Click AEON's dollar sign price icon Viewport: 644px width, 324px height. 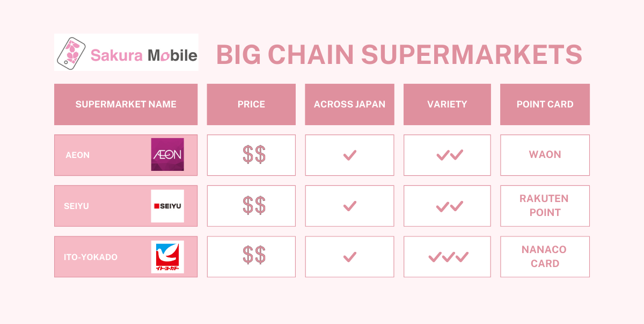click(x=254, y=155)
